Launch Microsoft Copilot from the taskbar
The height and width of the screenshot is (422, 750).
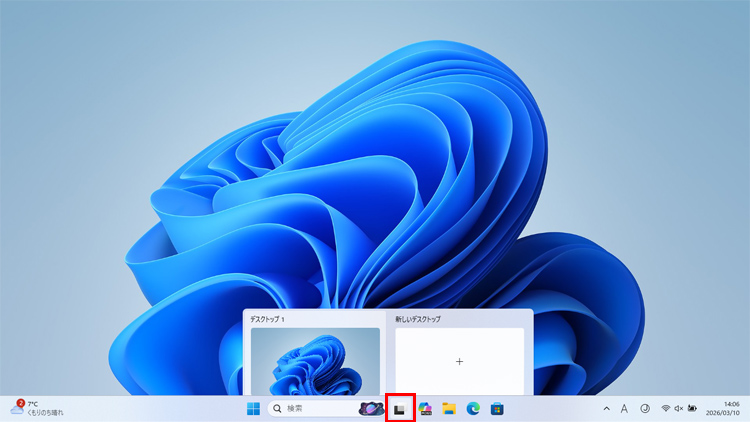(425, 408)
